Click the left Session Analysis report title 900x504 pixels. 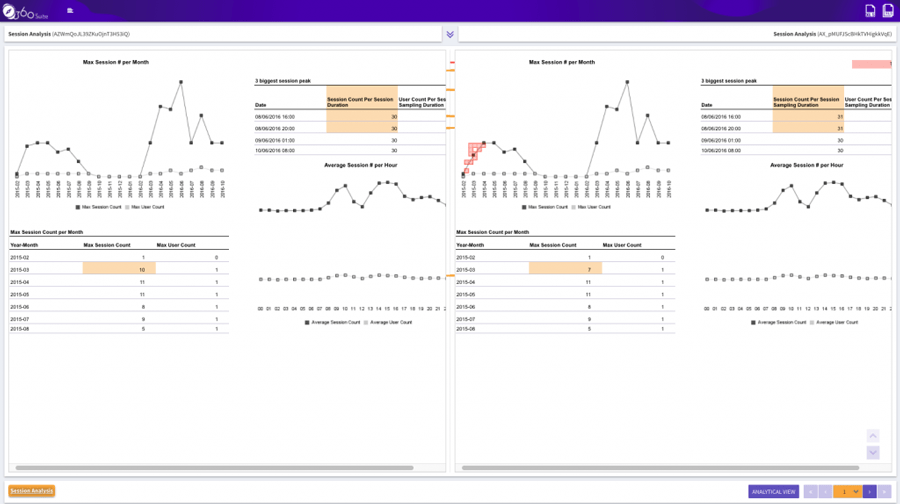(x=69, y=34)
